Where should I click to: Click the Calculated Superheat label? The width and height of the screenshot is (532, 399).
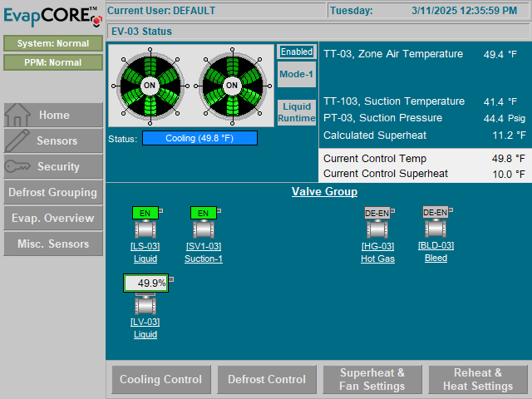click(x=375, y=135)
